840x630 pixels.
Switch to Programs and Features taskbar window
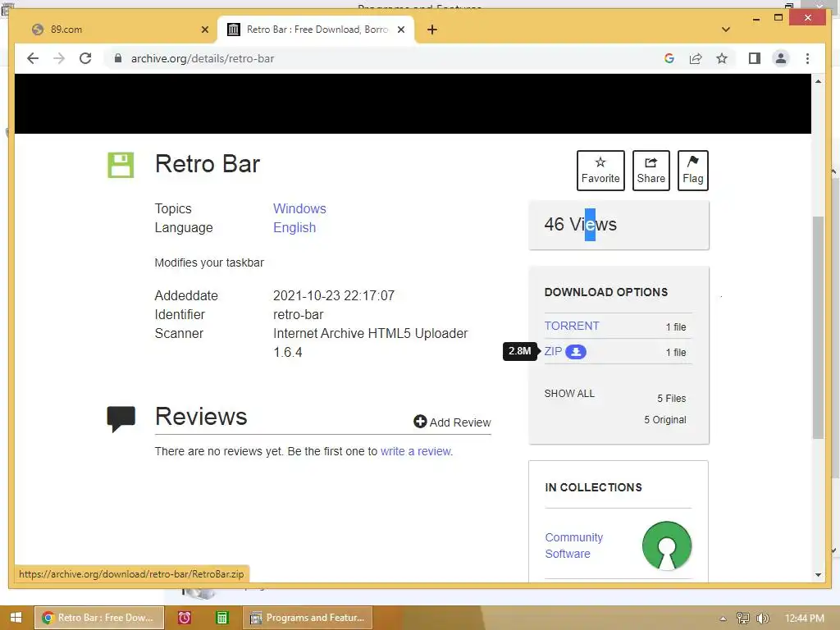[308, 618]
